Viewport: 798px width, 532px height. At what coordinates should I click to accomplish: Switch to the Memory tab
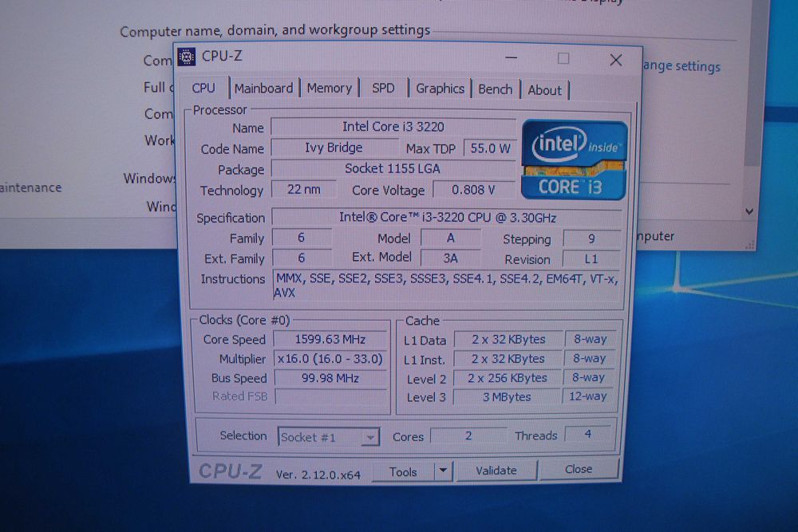[x=330, y=89]
